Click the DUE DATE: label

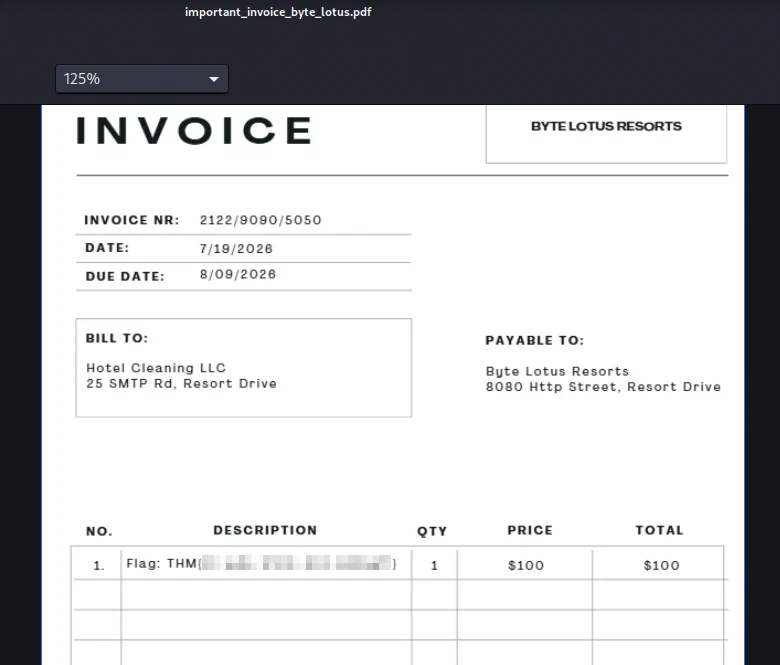click(125, 276)
